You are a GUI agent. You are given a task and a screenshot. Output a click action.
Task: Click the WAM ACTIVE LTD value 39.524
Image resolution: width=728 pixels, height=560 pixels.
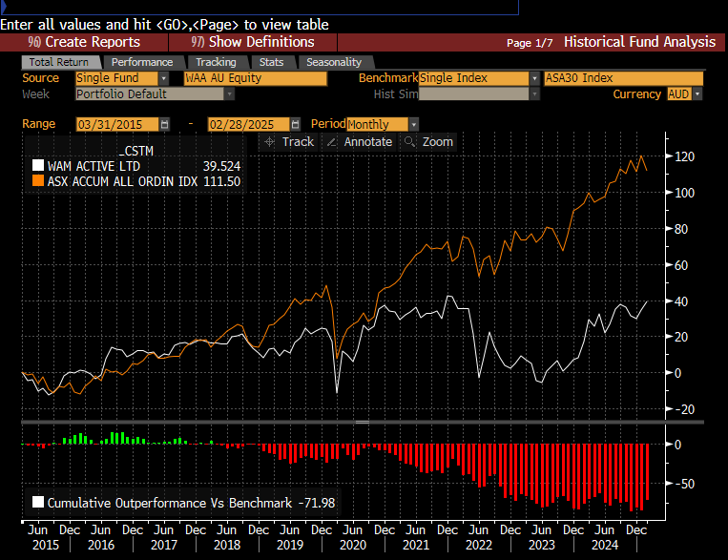(221, 166)
